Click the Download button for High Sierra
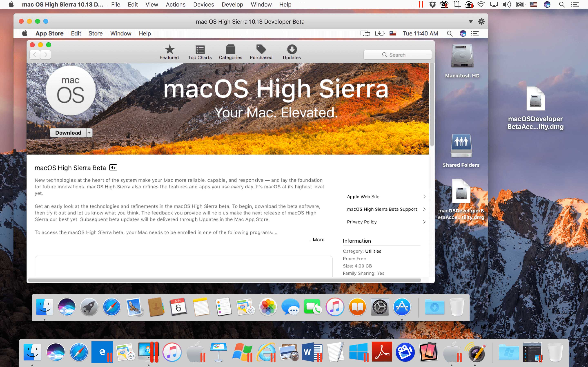588x367 pixels. tap(68, 133)
